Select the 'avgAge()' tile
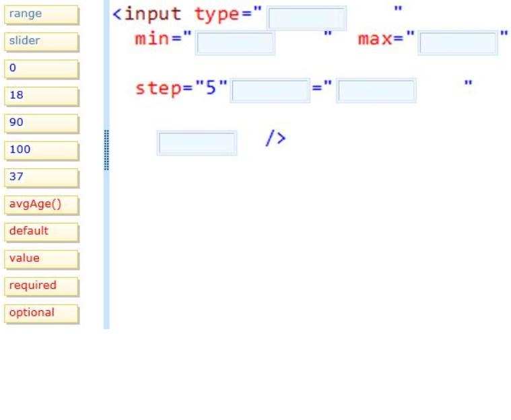This screenshot has width=511, height=420. (41, 205)
